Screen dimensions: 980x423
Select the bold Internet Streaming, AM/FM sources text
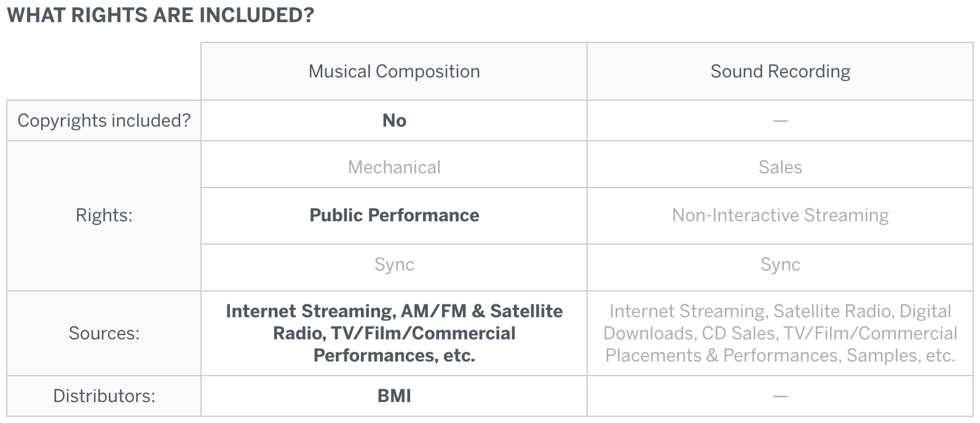tap(394, 333)
